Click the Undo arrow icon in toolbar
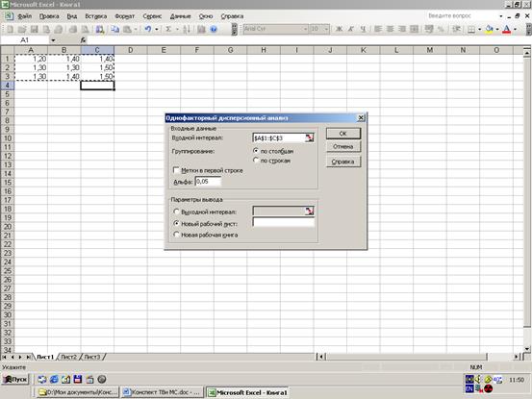The width and height of the screenshot is (532, 399). 147,29
